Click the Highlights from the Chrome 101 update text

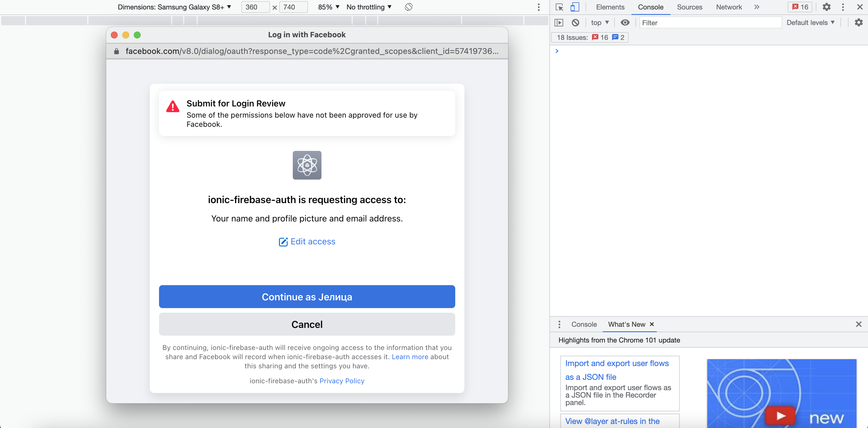click(x=619, y=340)
